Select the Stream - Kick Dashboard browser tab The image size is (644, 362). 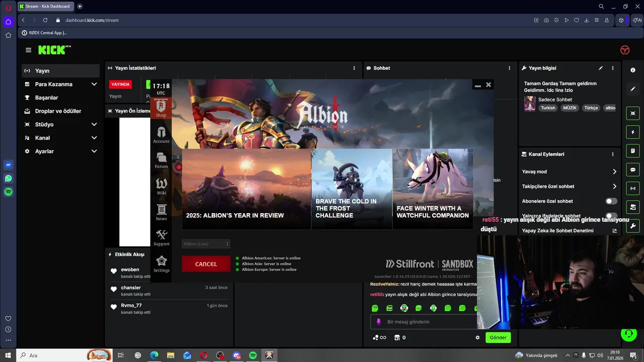pyautogui.click(x=45, y=7)
